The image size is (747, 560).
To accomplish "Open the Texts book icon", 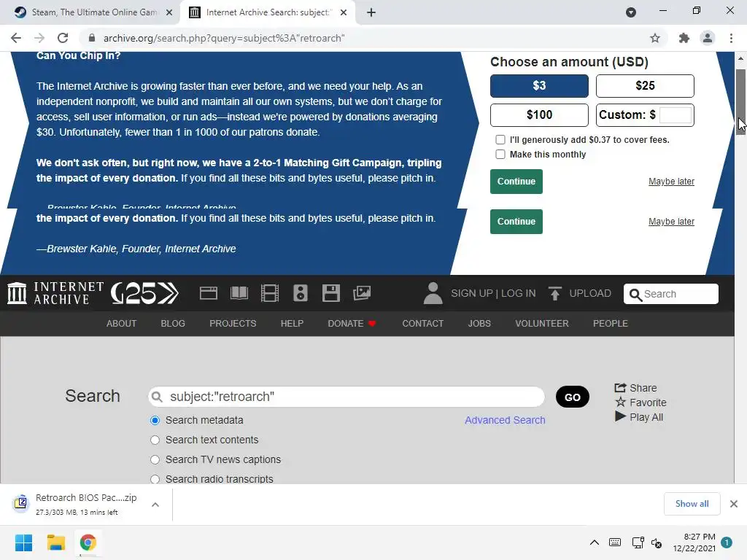I will (x=239, y=293).
